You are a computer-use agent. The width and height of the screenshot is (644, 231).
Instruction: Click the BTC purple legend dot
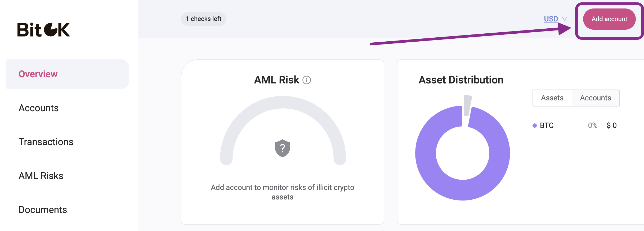pos(535,126)
